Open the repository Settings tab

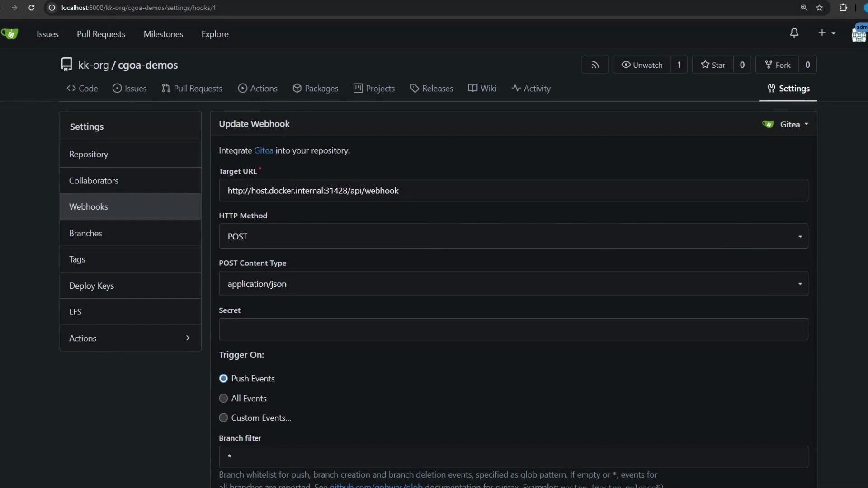point(788,89)
